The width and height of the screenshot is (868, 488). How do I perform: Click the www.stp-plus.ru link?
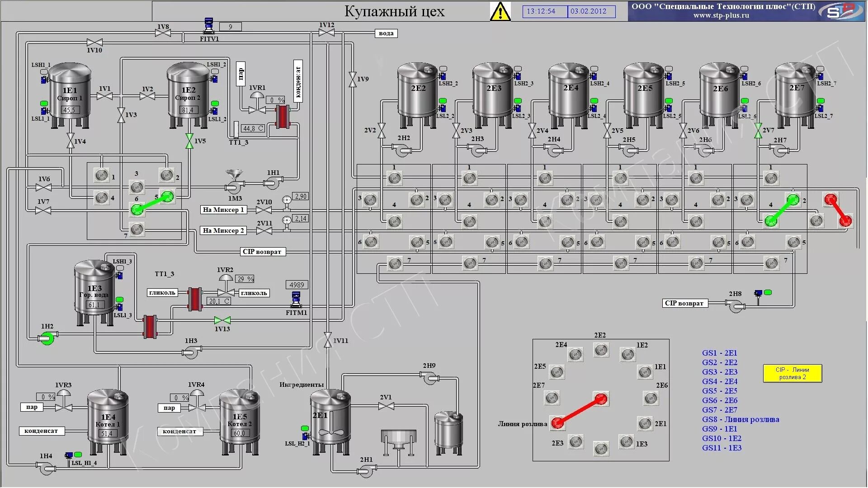pos(721,15)
